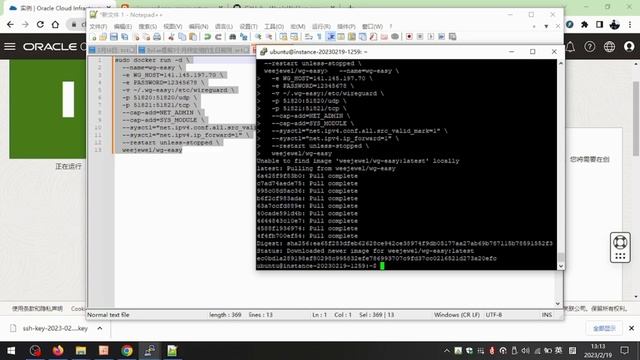Open the PuTTY system menu from title icon
The height and width of the screenshot is (360, 640).
[263, 52]
